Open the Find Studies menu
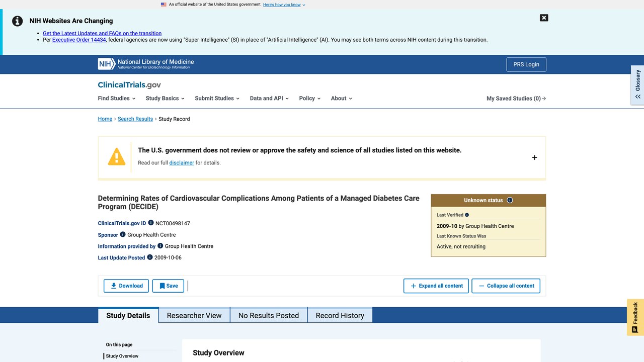 click(117, 99)
